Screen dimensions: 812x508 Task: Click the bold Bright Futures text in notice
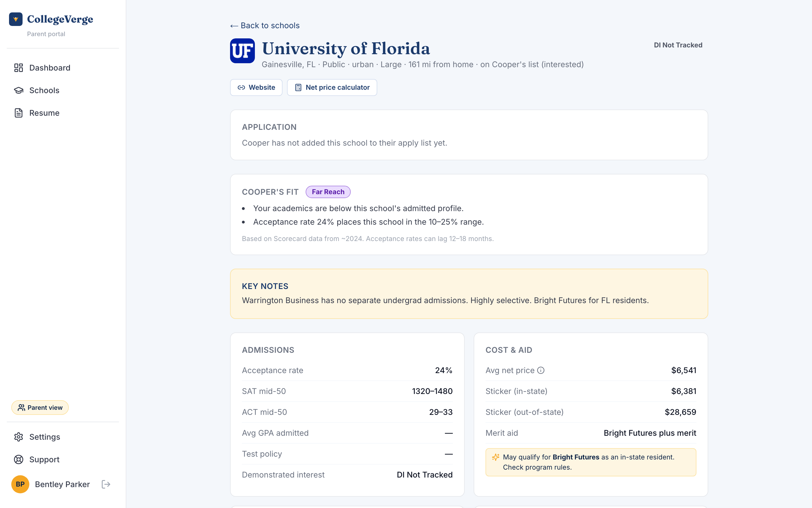[x=576, y=457]
